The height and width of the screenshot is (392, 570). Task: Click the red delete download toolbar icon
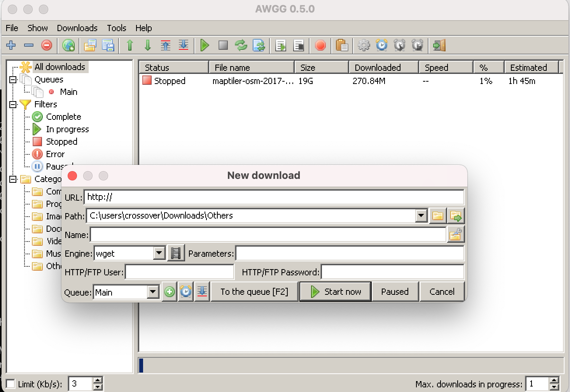[47, 45]
